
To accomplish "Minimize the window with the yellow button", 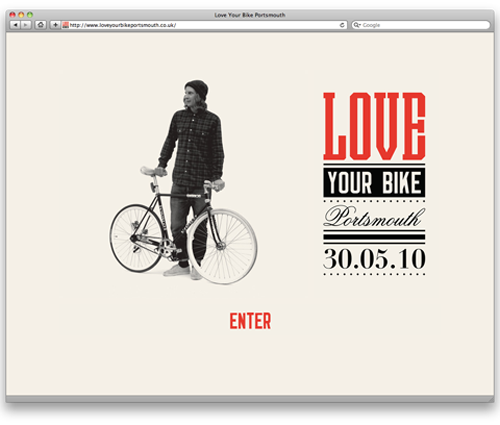I will click(21, 15).
